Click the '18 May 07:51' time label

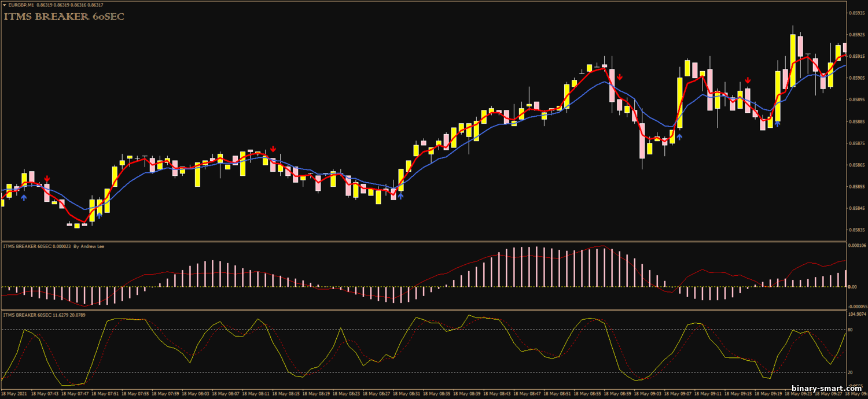pos(105,393)
